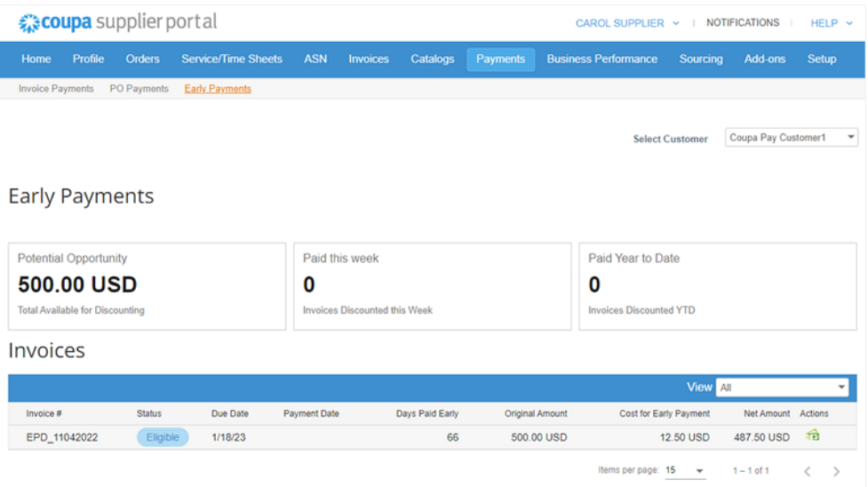868x487 pixels.
Task: Switch to Profile tab
Action: click(x=89, y=59)
